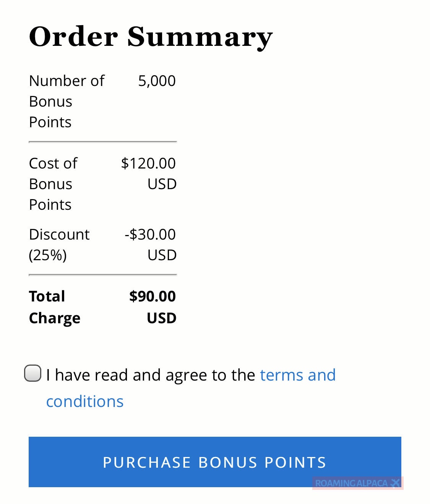Click the Discount label text
The image size is (430, 504).
pyautogui.click(x=59, y=235)
